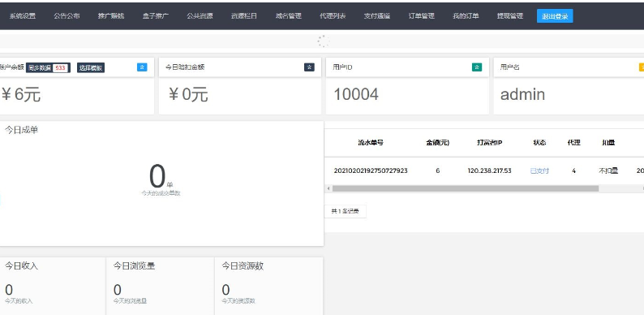
Task: Click the loading spinner below the nav bar
Action: tap(324, 41)
